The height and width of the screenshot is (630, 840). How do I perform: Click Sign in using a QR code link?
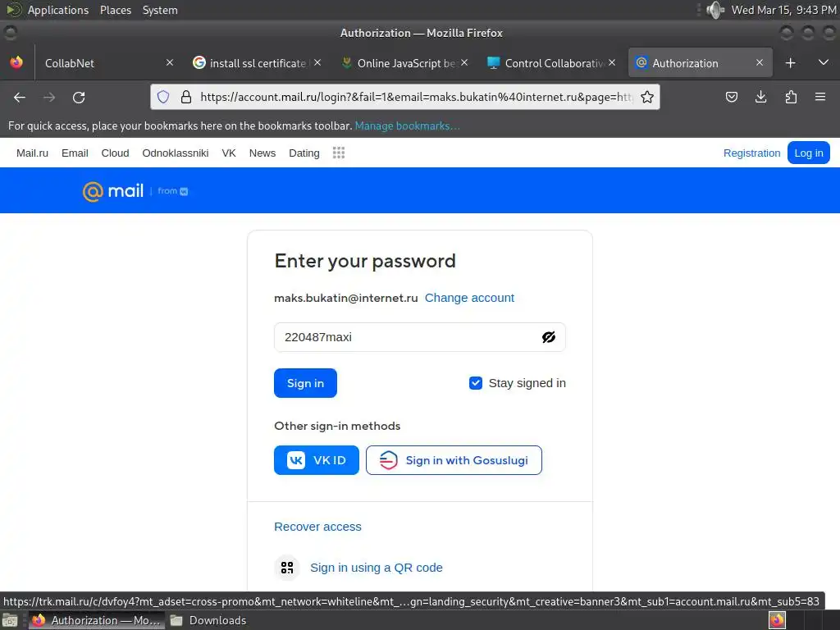[x=376, y=568]
